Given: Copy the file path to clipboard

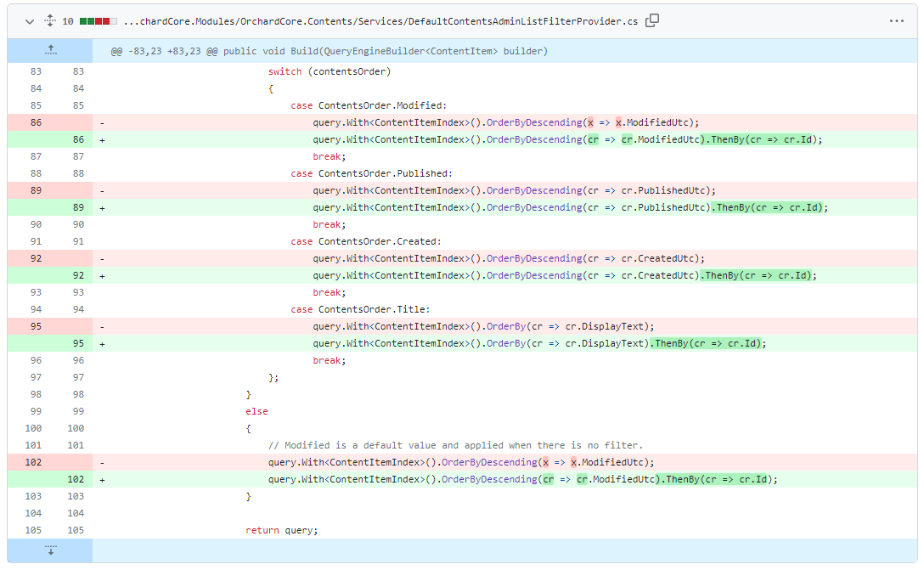Looking at the screenshot, I should (651, 21).
